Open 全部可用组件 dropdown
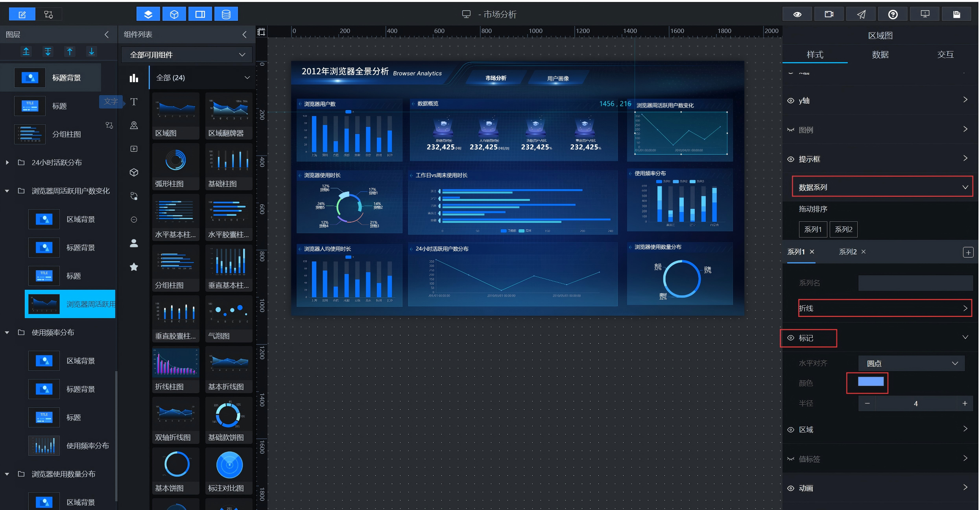 187,55
